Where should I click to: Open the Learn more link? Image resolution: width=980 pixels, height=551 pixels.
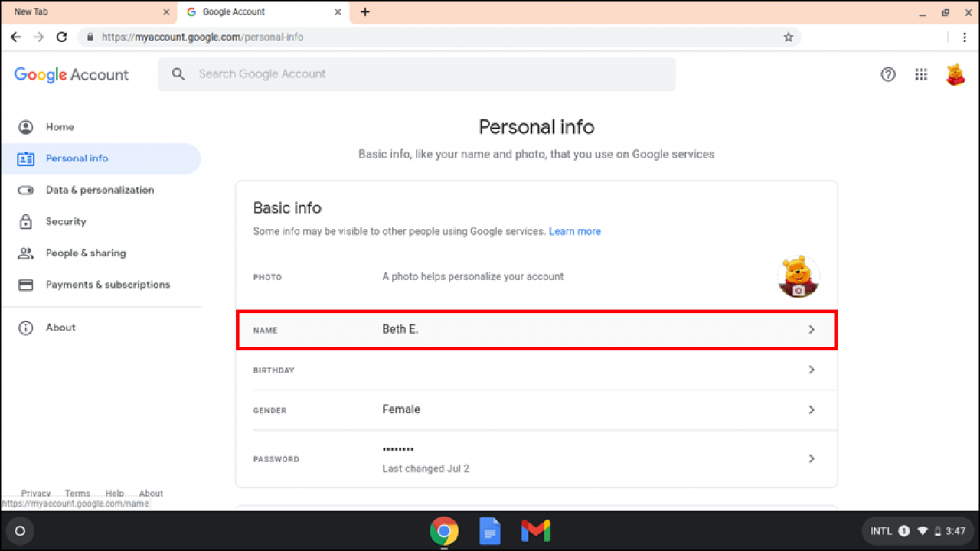click(x=575, y=231)
